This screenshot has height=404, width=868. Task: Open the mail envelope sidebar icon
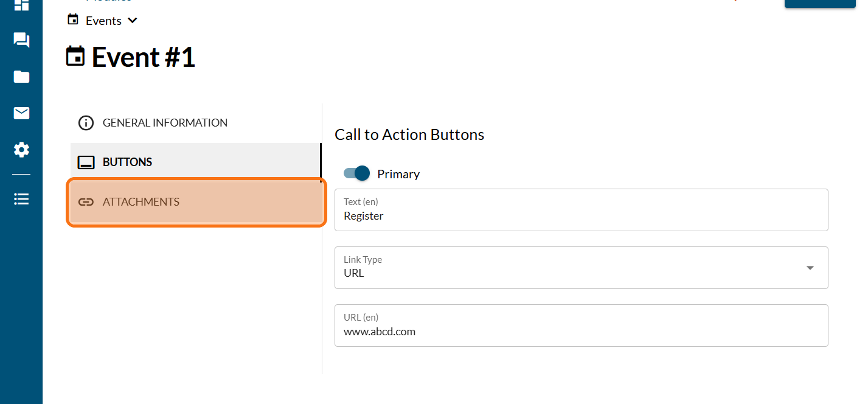coord(21,113)
